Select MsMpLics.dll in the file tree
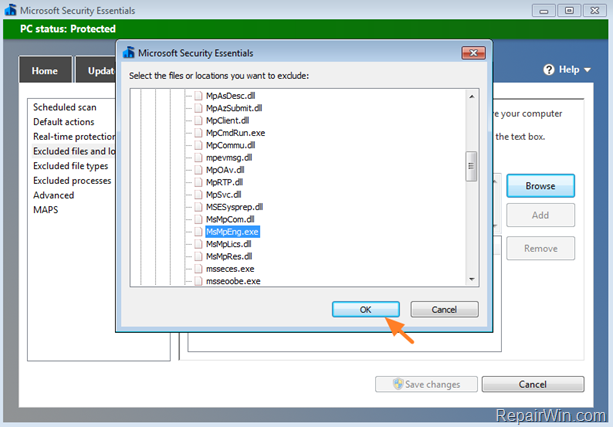Screen dimensions: 613x427 click(228, 244)
